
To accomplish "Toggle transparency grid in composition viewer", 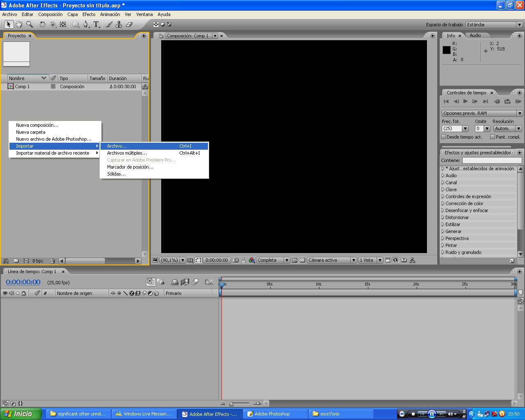I will click(302, 260).
